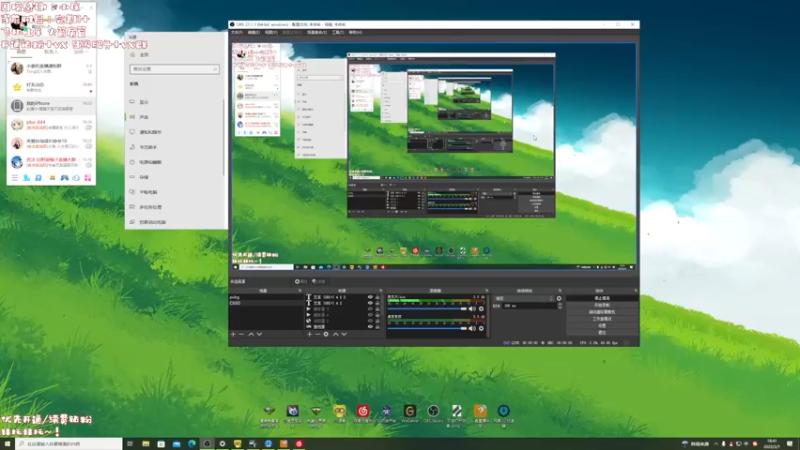This screenshot has height=450, width=800.
Task: Open Microsoft Edge from the taskbar
Action: point(192,444)
